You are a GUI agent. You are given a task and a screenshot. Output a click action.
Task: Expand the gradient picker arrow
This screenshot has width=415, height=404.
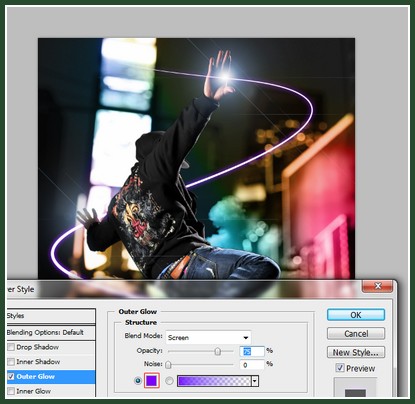(255, 381)
